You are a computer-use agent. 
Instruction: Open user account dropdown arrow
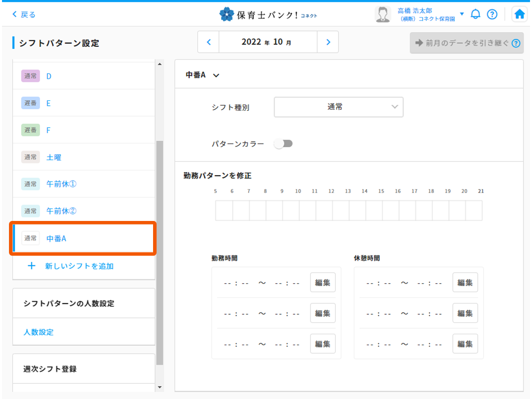click(x=462, y=14)
